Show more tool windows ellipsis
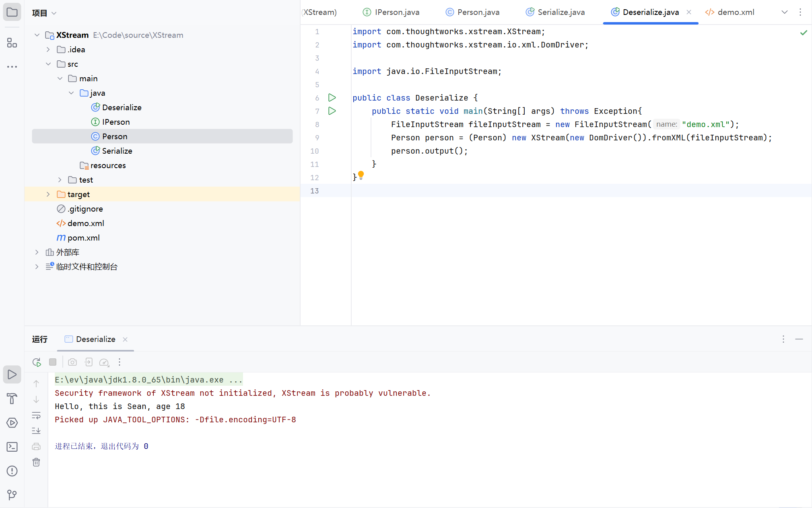This screenshot has width=812, height=508. pyautogui.click(x=12, y=66)
